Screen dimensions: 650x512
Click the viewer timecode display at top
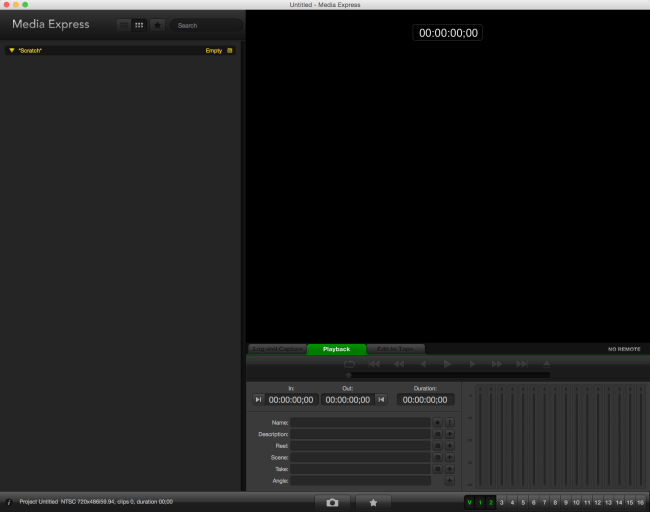448,33
